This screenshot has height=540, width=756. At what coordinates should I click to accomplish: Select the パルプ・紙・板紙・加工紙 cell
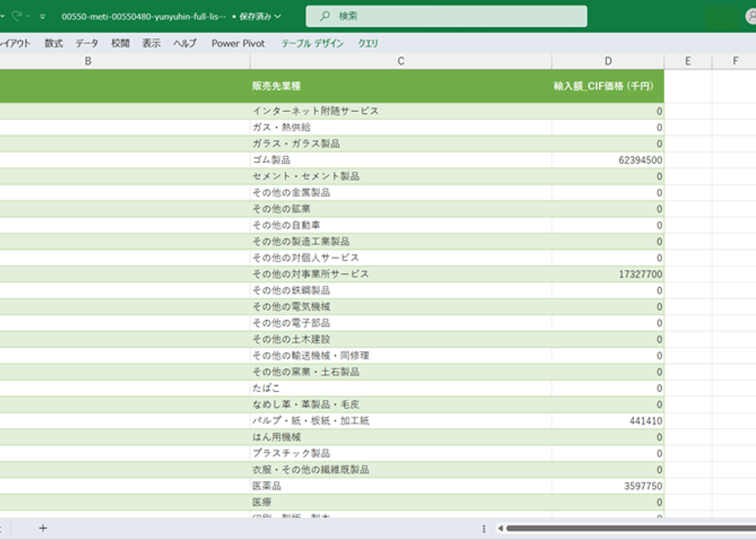pyautogui.click(x=401, y=421)
